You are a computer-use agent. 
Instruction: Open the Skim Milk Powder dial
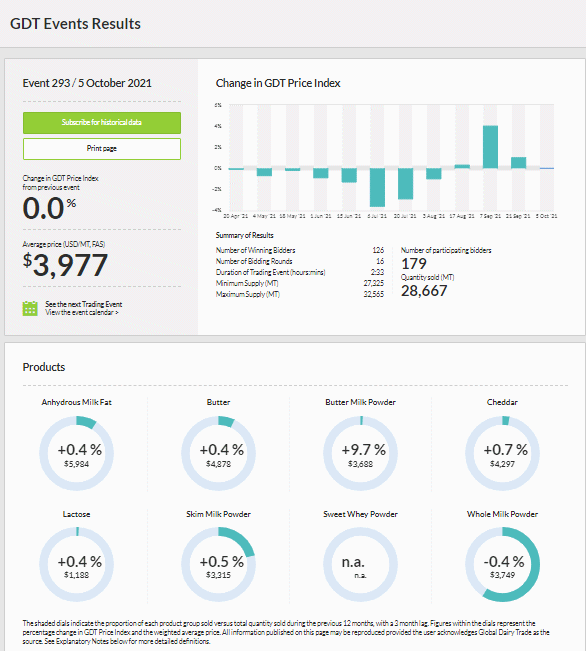click(218, 565)
